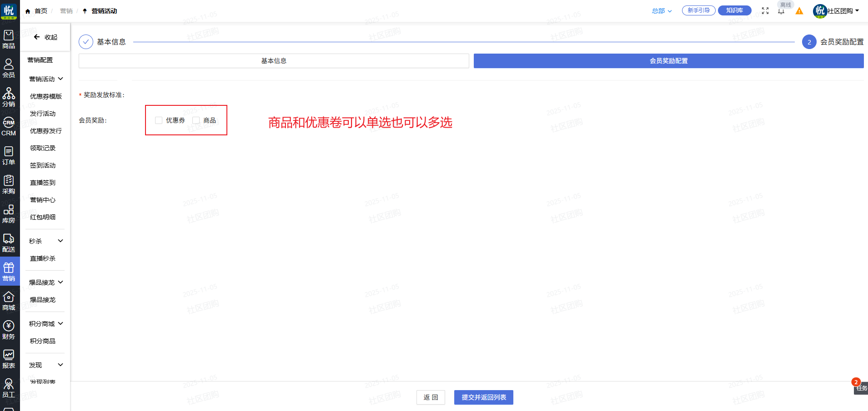Toggle fullscreen mode icon in header
Image resolution: width=868 pixels, height=411 pixels.
[765, 11]
